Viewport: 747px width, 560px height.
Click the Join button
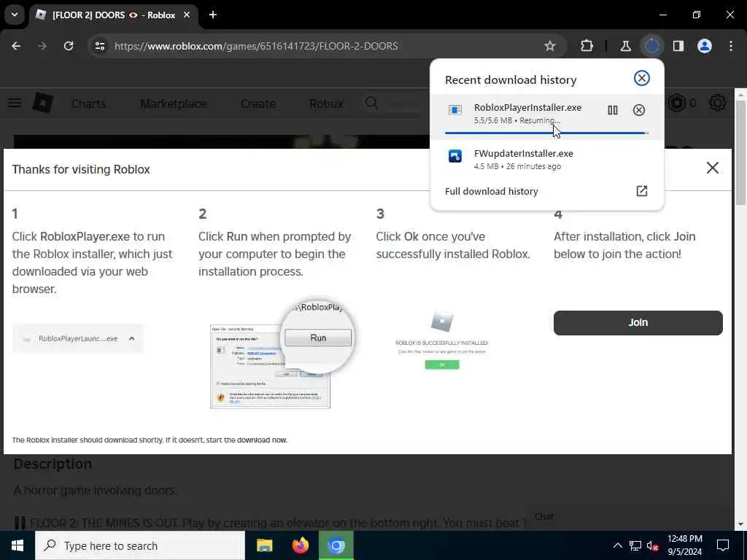[x=638, y=323]
